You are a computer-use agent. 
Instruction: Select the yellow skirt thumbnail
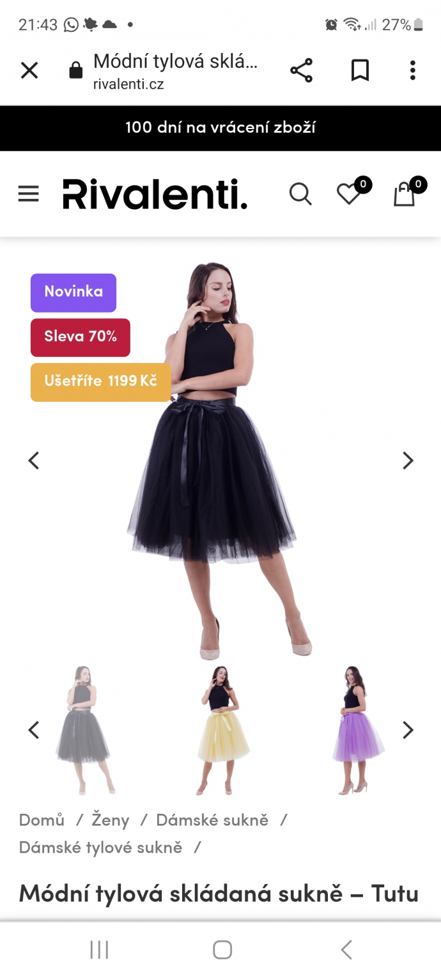(221, 730)
